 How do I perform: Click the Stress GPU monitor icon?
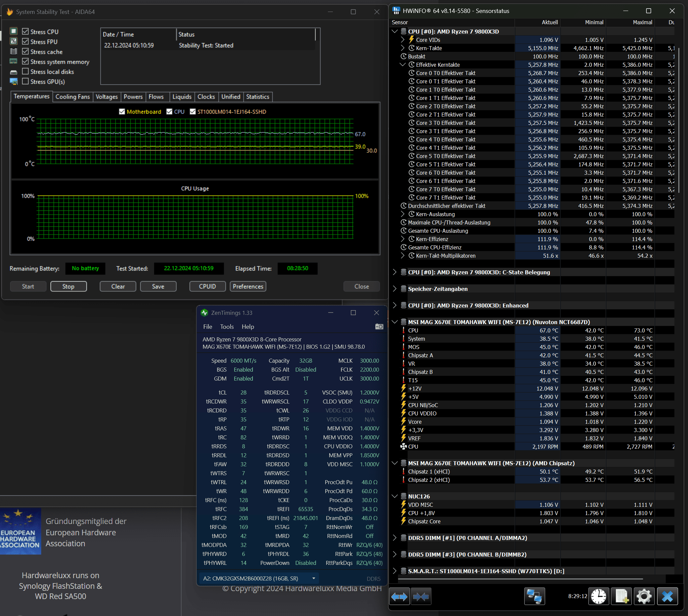click(x=14, y=82)
